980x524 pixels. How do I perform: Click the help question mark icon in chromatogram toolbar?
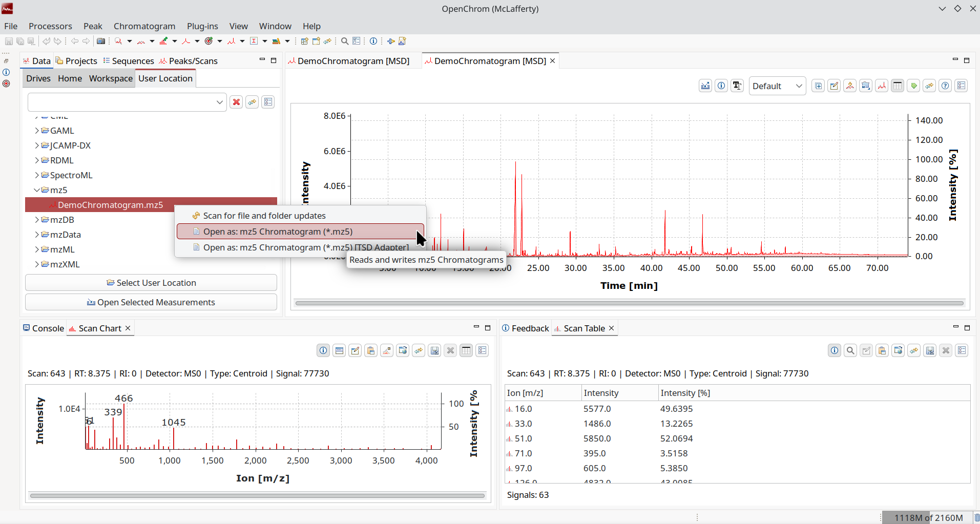tap(945, 86)
